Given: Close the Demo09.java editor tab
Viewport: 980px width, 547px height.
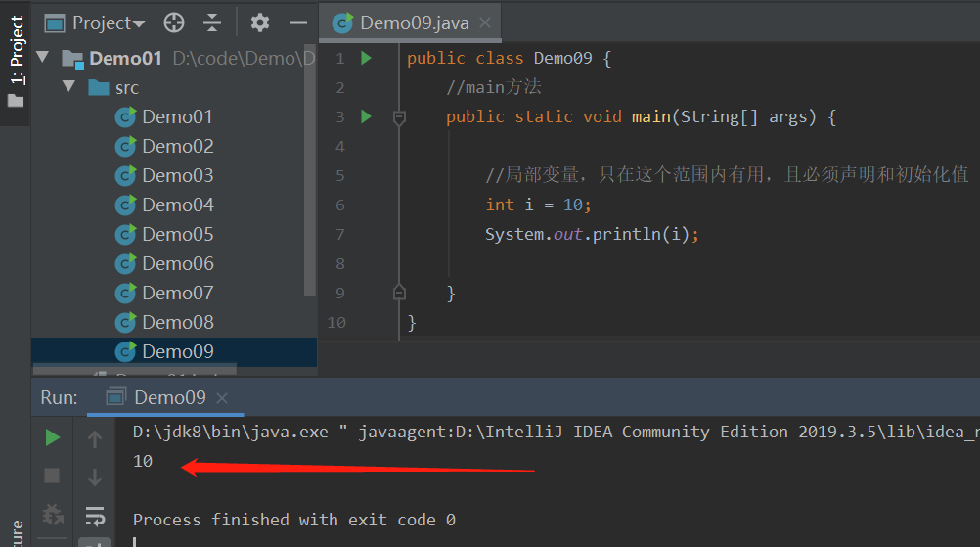Looking at the screenshot, I should click(485, 23).
